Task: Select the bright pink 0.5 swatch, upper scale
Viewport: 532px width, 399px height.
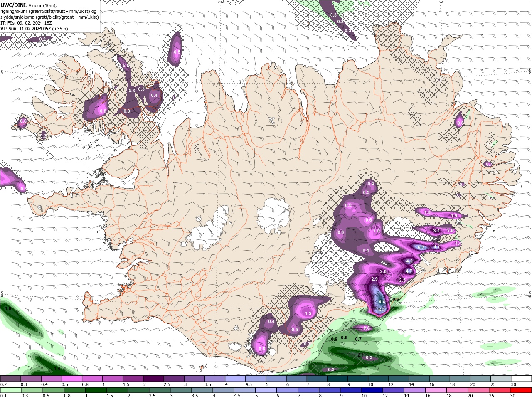Action: click(71, 379)
